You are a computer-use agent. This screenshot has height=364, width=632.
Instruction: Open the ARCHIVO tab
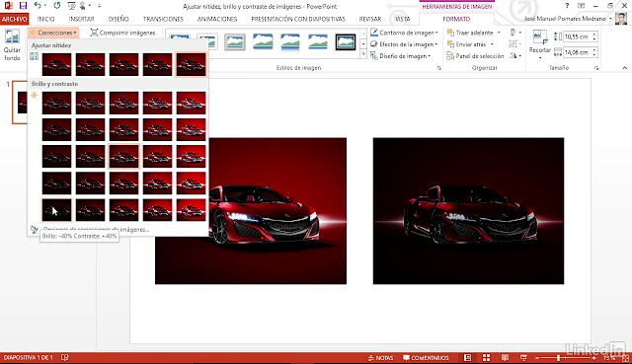(14, 19)
